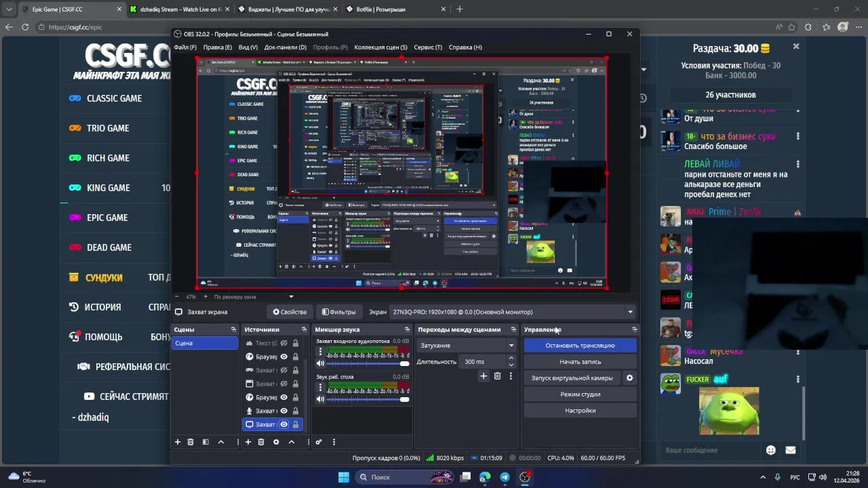Add a new source in Источники panel

coord(248,442)
